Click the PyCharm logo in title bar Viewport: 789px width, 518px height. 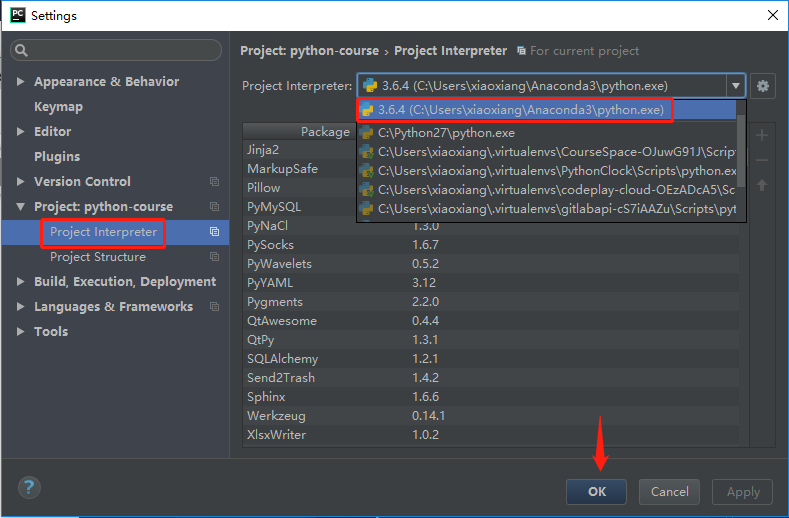pos(18,15)
